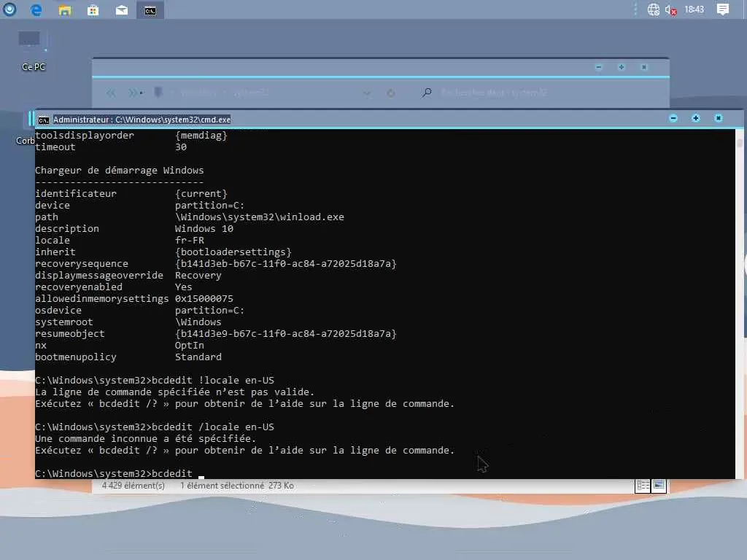Click the 'resumeobject' entry name
Image resolution: width=747 pixels, height=560 pixels.
pyautogui.click(x=69, y=334)
